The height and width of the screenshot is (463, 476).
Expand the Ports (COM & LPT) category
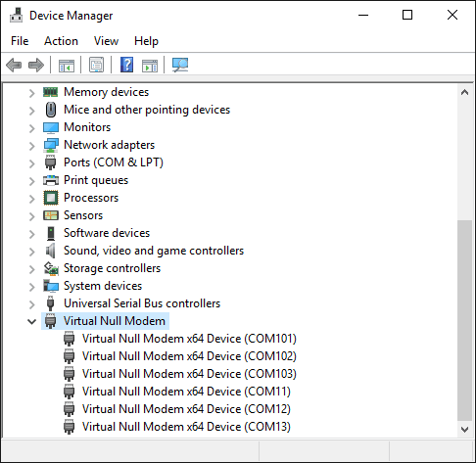[x=31, y=163]
